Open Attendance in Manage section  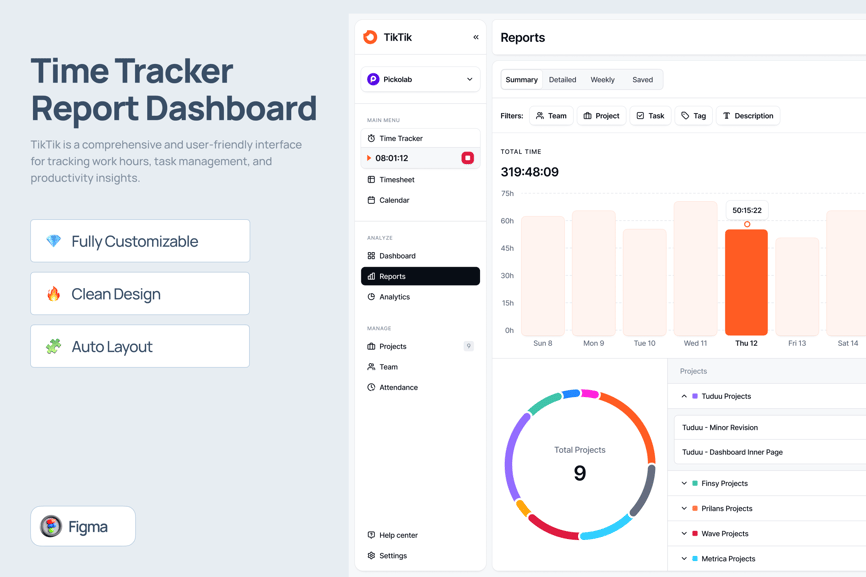pos(398,387)
